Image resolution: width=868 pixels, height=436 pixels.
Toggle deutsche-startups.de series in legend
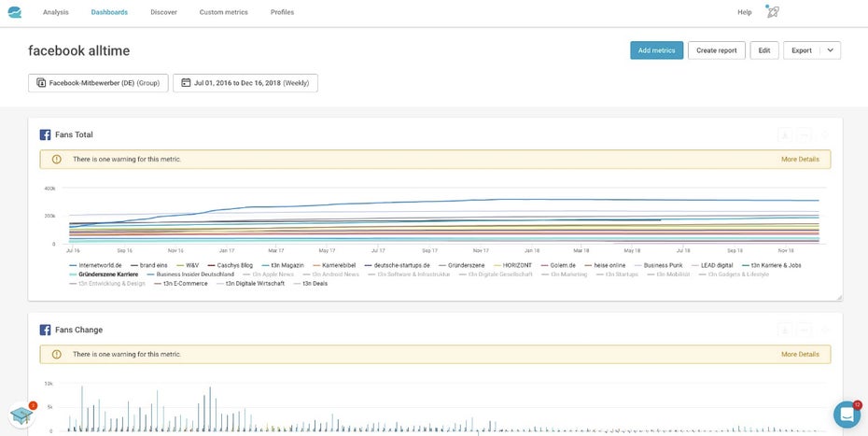coord(397,265)
